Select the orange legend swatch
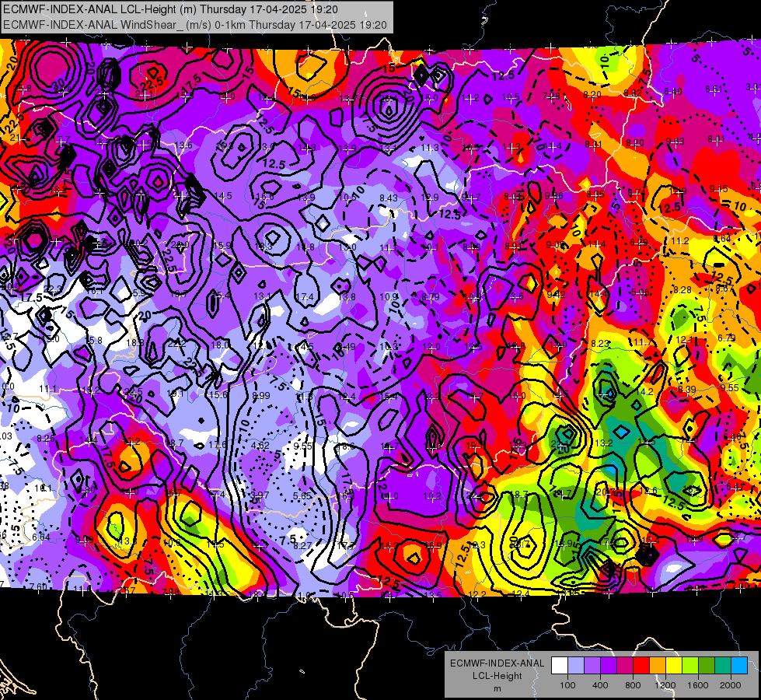This screenshot has height=700, width=761. [x=658, y=666]
